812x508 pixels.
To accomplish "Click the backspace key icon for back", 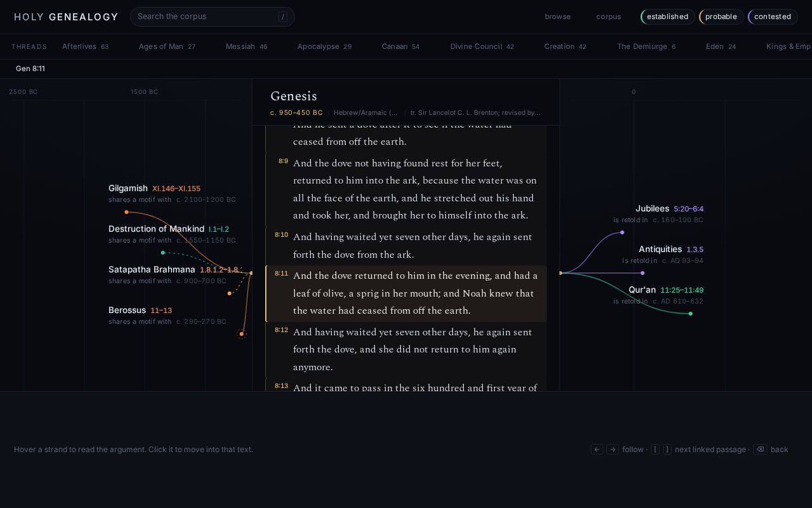I will coord(760,450).
